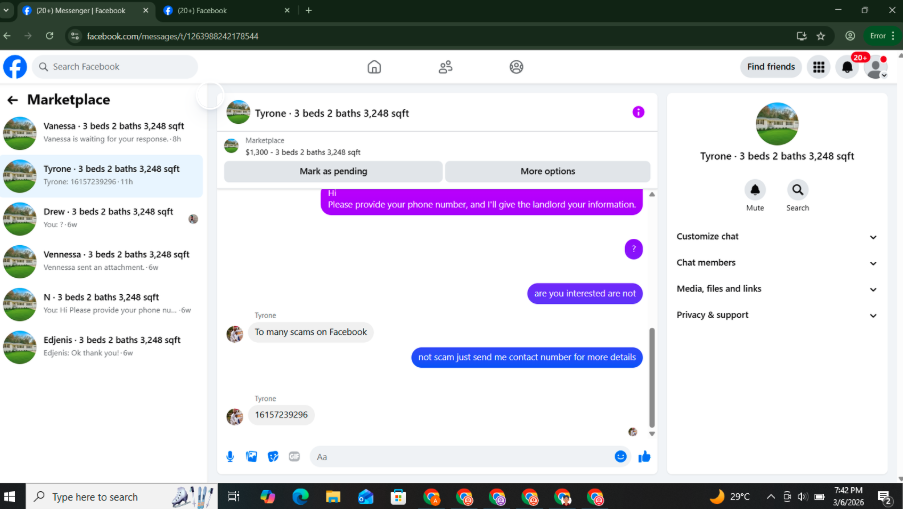Click the browser address bar URL
Image resolution: width=903 pixels, height=509 pixels.
pyautogui.click(x=172, y=36)
